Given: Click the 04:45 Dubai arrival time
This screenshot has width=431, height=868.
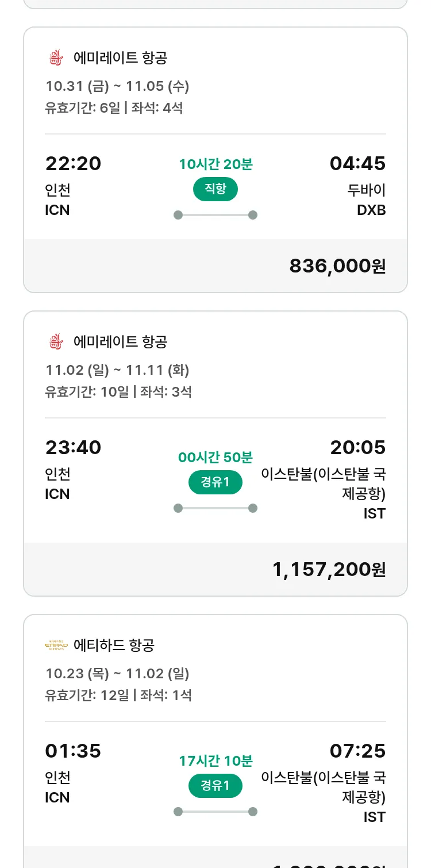Looking at the screenshot, I should 357,164.
